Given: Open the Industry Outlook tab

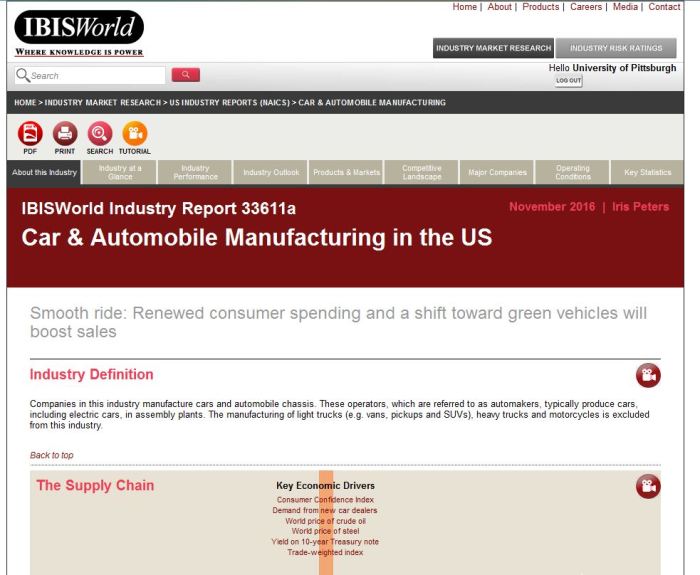Looking at the screenshot, I should (x=271, y=172).
